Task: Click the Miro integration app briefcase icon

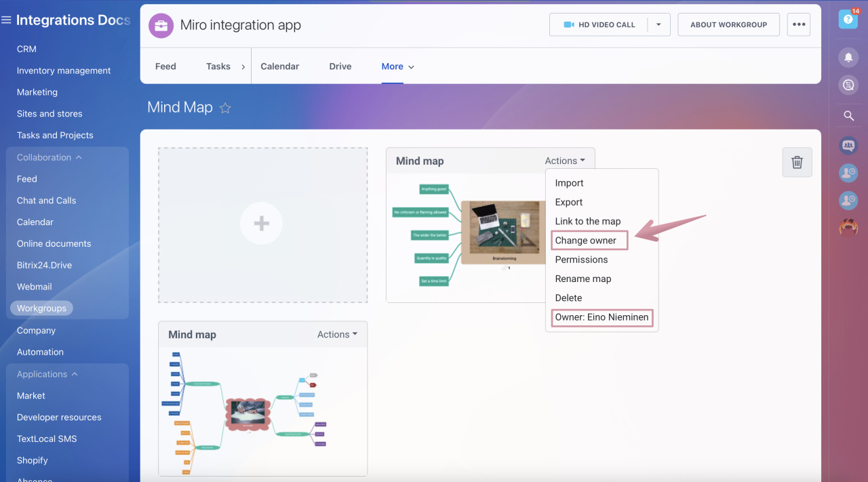Action: 161,26
